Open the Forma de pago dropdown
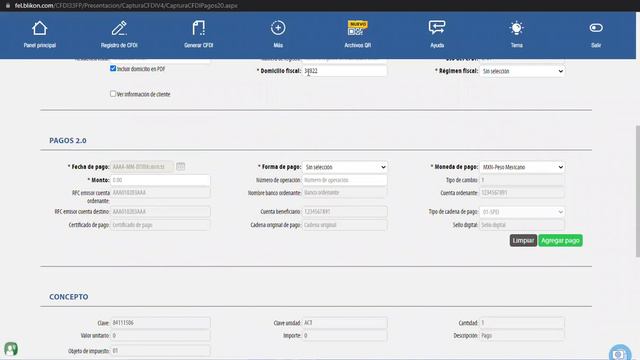 [345, 167]
